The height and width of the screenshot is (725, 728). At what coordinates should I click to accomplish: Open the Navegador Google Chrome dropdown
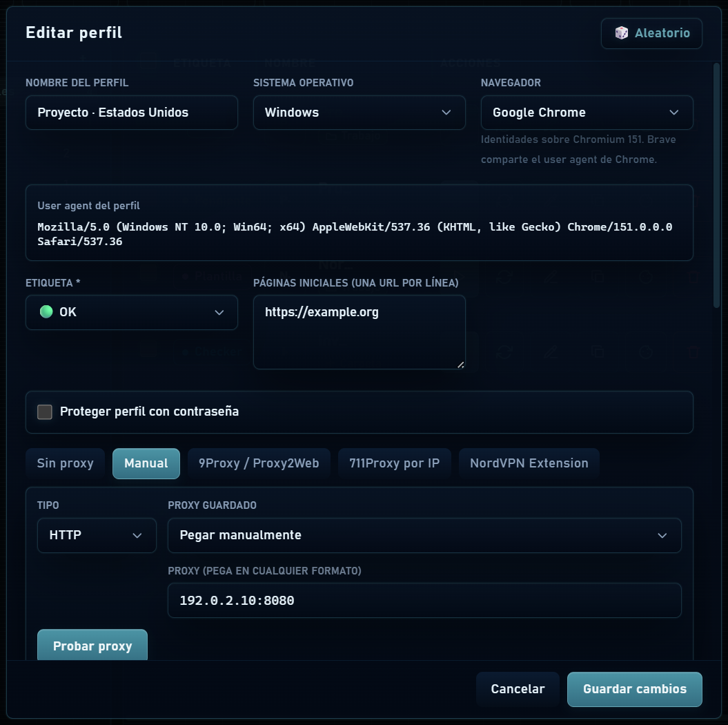pyautogui.click(x=587, y=113)
